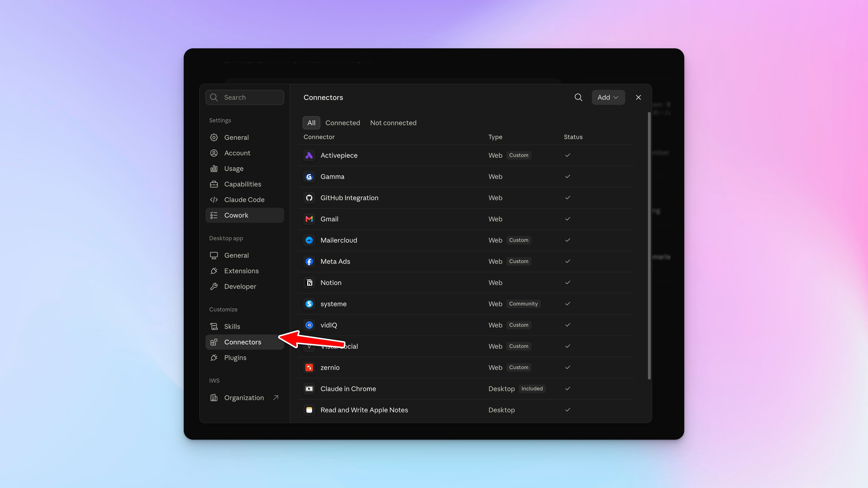The image size is (868, 488).
Task: Click the Included badge on Claude in Chrome
Action: tap(532, 389)
